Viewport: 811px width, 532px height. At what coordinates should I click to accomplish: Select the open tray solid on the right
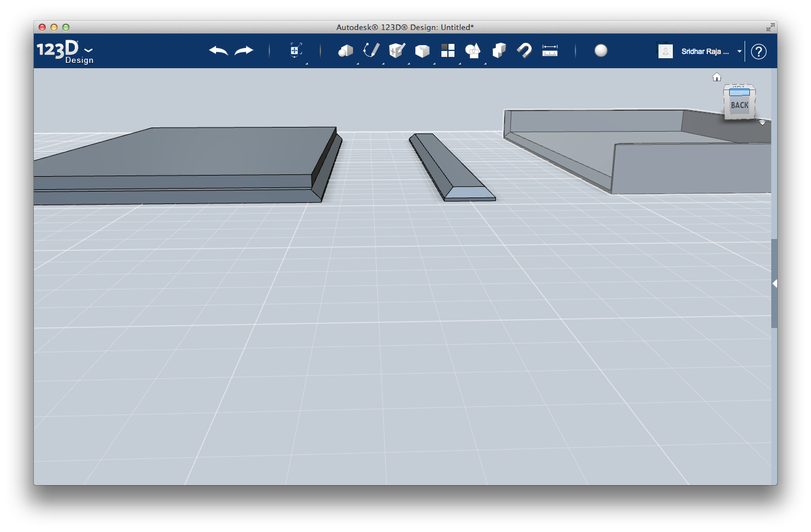[637, 151]
